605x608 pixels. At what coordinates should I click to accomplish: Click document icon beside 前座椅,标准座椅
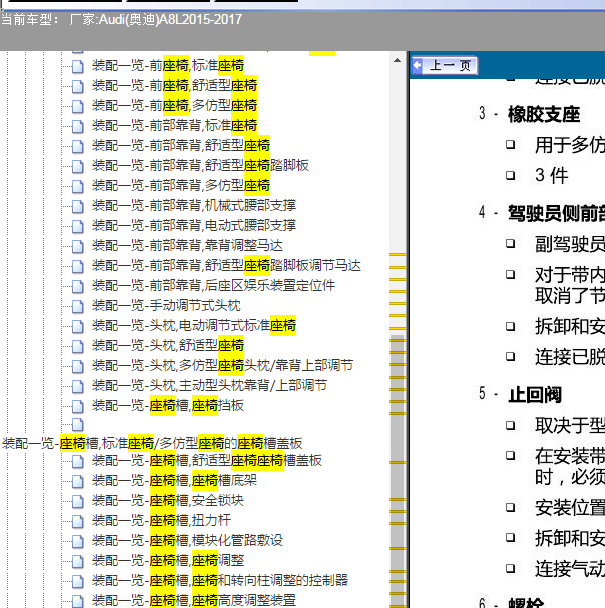[x=78, y=66]
